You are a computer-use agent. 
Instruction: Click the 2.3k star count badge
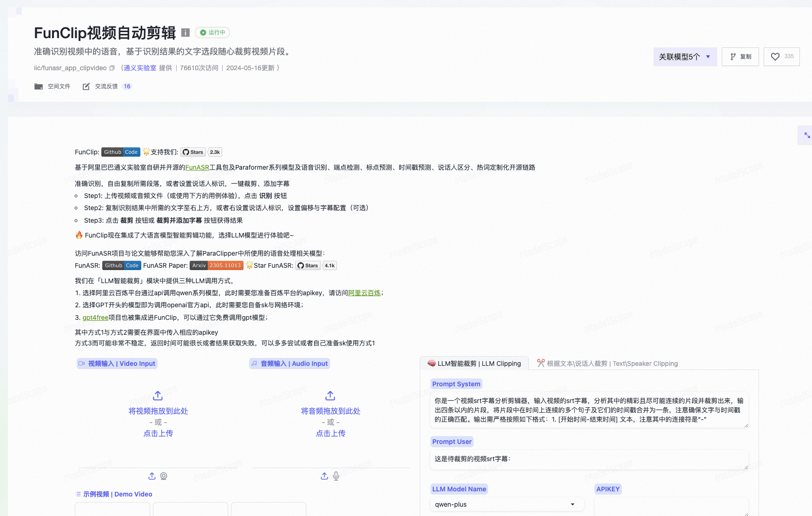[215, 152]
